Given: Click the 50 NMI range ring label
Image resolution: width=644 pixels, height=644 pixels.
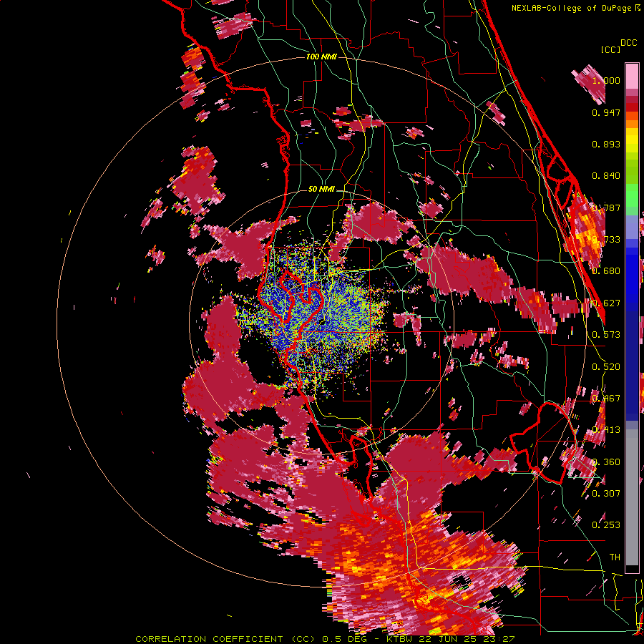Looking at the screenshot, I should point(321,190).
